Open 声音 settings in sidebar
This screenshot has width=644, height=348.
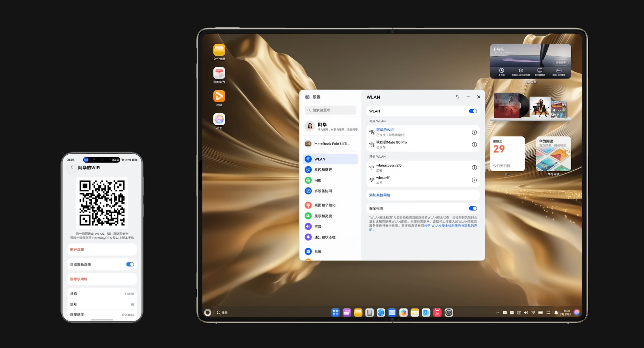tap(330, 227)
